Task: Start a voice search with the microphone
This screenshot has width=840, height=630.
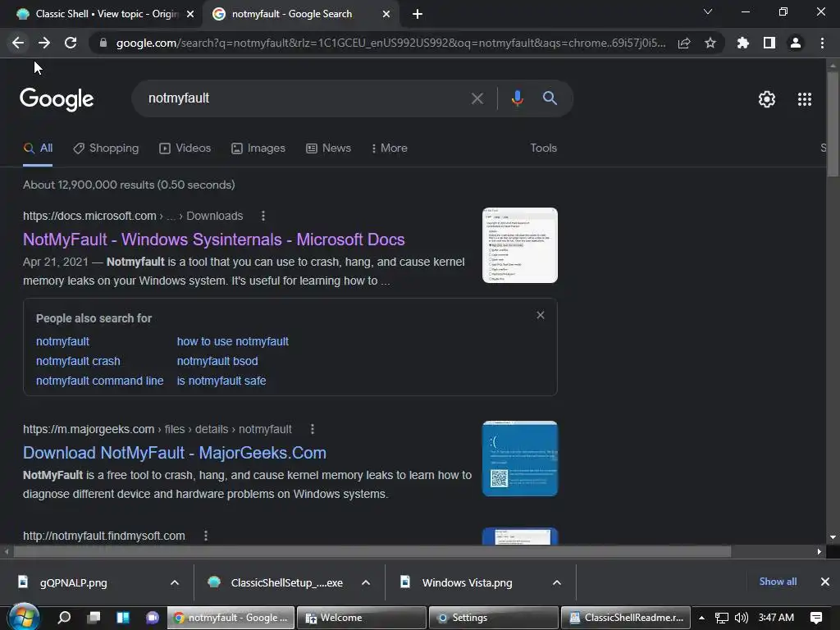Action: [x=517, y=98]
